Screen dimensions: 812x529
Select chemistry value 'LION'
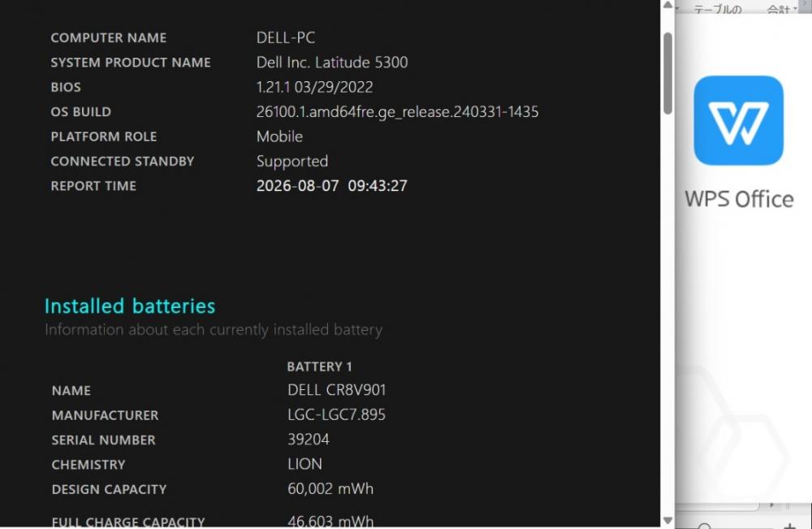[304, 464]
